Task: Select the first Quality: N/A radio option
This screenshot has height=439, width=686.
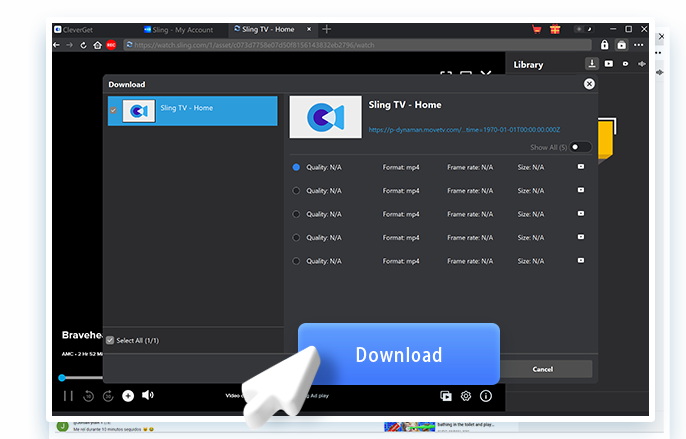Action: point(296,167)
